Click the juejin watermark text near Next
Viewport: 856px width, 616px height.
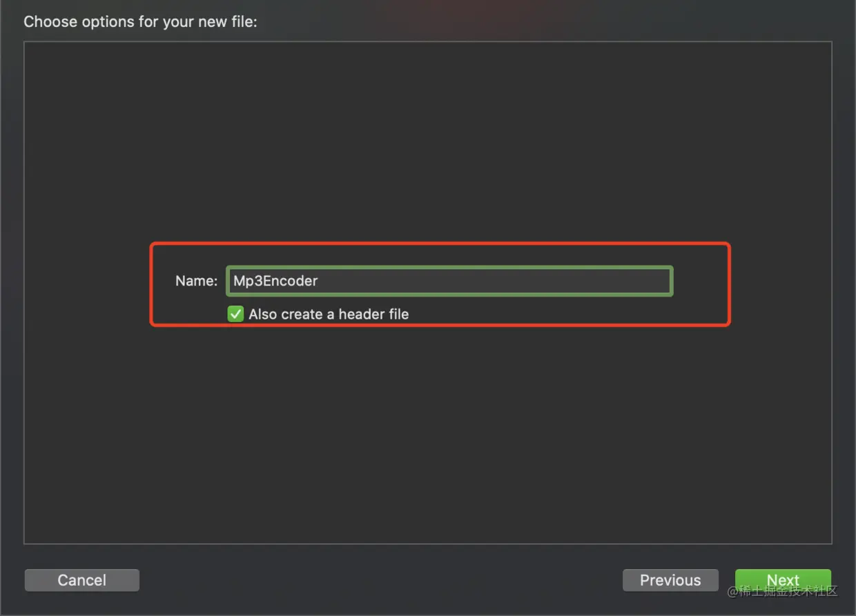pyautogui.click(x=782, y=592)
